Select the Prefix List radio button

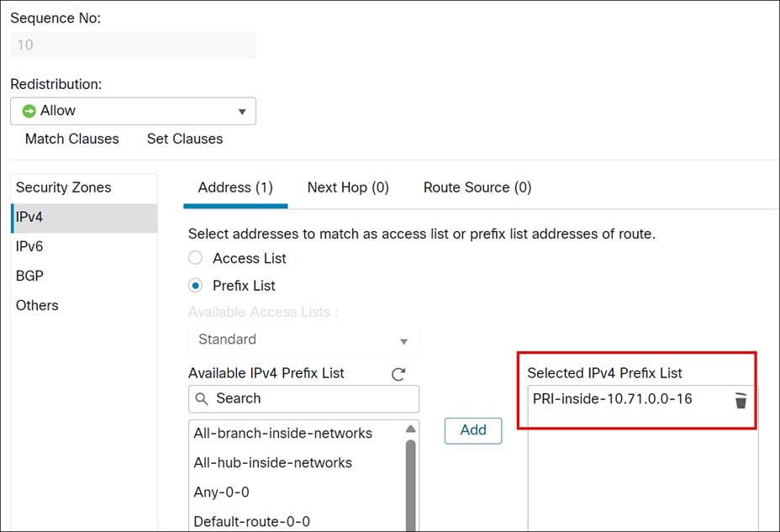[196, 286]
